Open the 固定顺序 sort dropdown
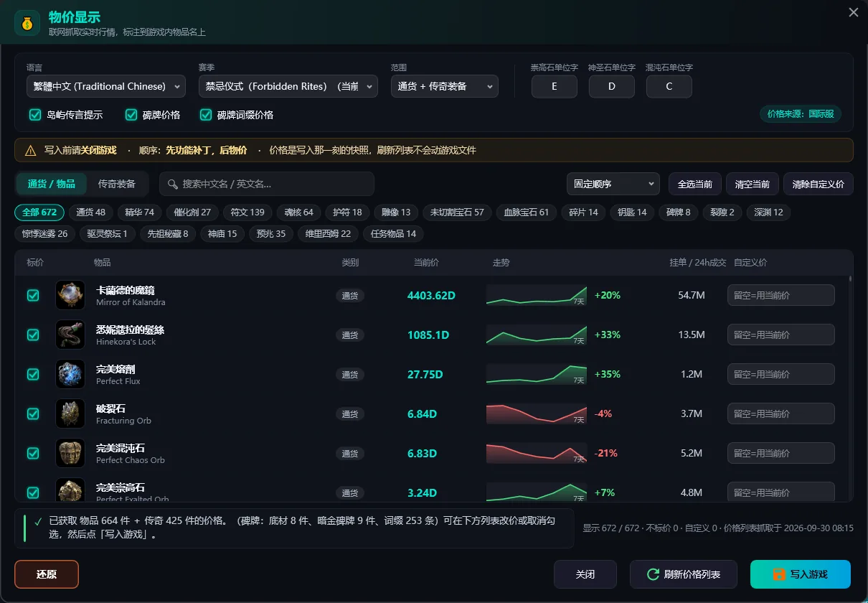The height and width of the screenshot is (603, 868). pyautogui.click(x=613, y=184)
